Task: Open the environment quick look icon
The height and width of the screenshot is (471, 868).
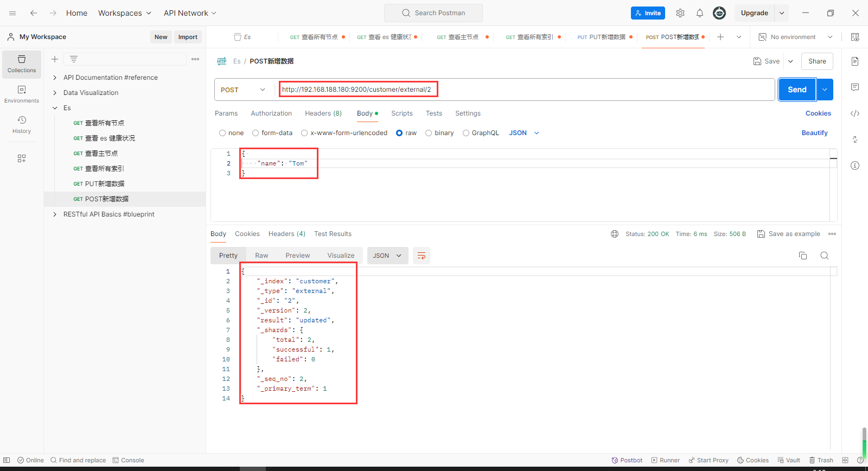Action: [x=855, y=37]
